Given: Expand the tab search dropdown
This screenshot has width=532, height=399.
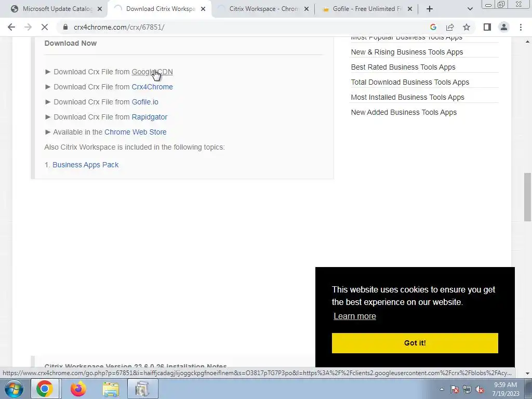Looking at the screenshot, I should pos(470,9).
